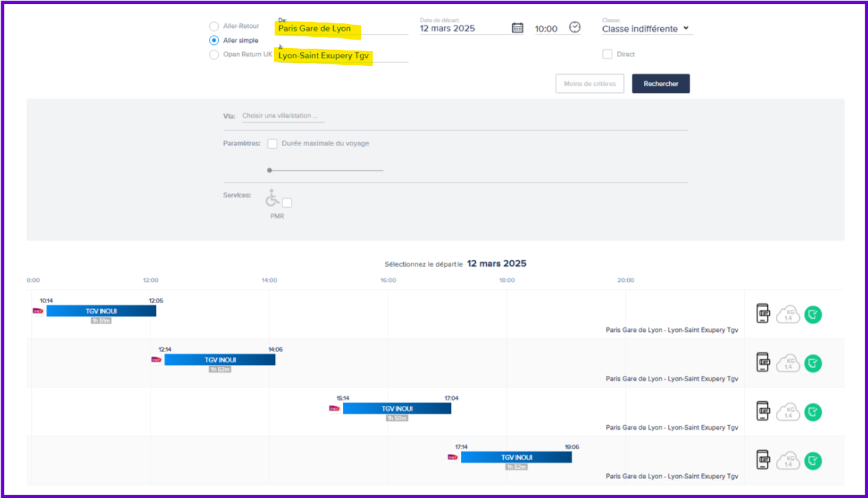This screenshot has height=498, width=868.
Task: Click the CO2 cloud icon for 12:14 train
Action: click(788, 363)
